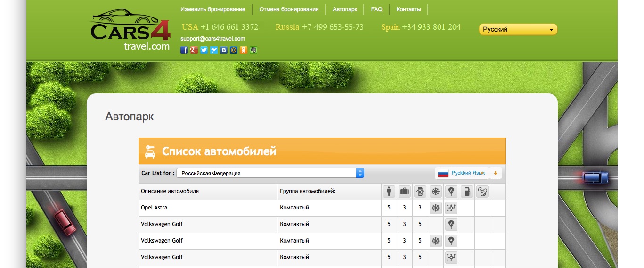Click the manual gearbox icon in Opel Astra row
This screenshot has height=268, width=644.
(451, 208)
